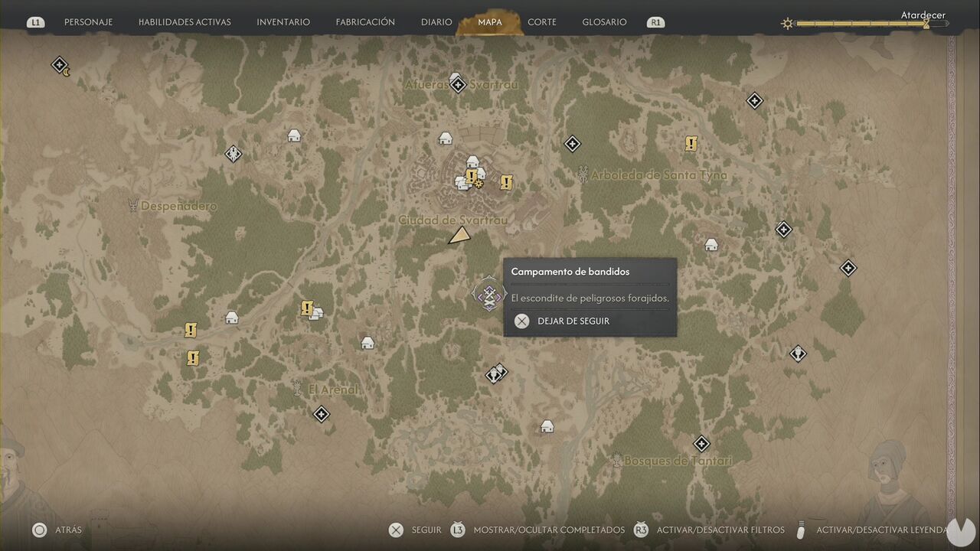Click the R1 next-tab icon

pos(655,22)
